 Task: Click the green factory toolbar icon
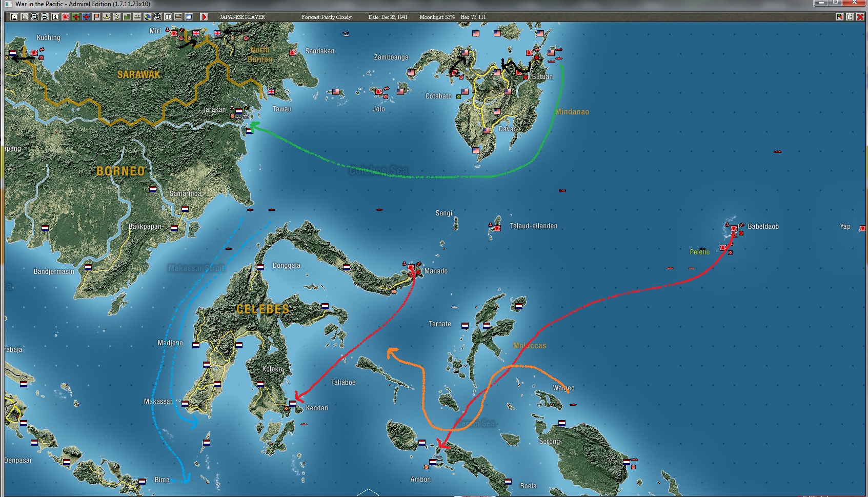(127, 17)
